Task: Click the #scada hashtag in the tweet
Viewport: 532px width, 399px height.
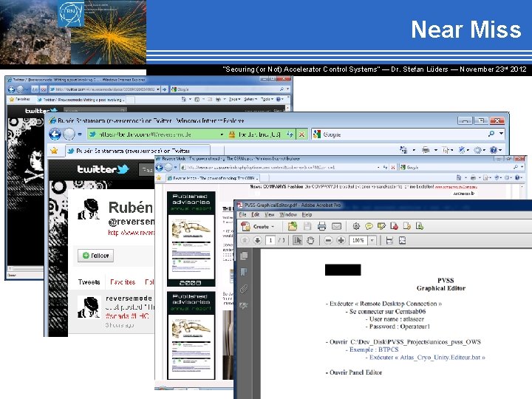Action: tap(117, 316)
